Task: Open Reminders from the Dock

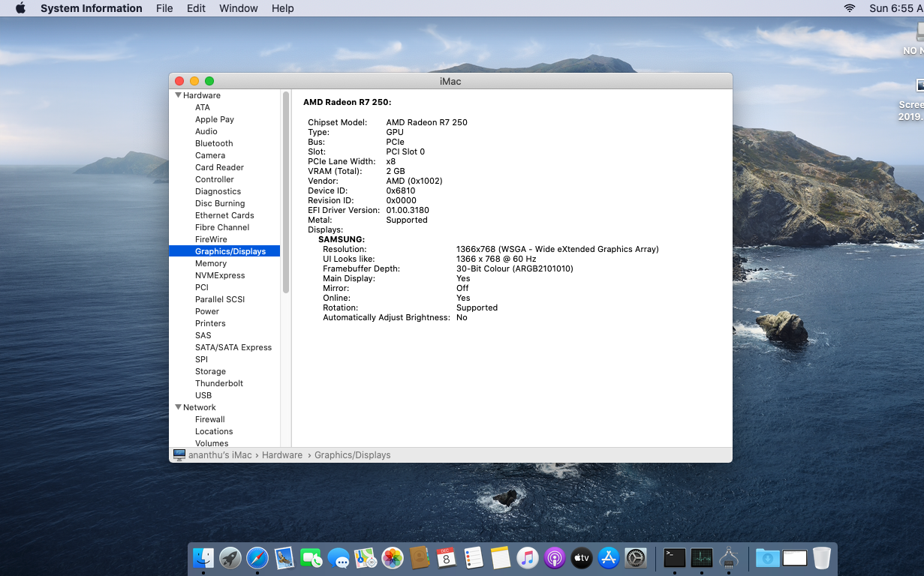Action: (x=474, y=557)
